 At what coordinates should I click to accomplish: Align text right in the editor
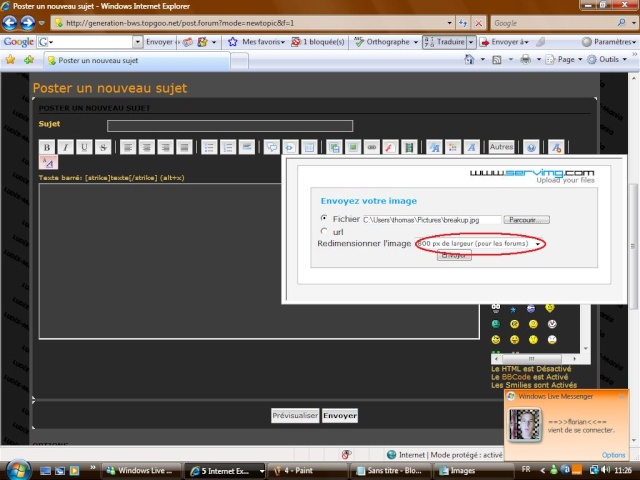pos(165,147)
